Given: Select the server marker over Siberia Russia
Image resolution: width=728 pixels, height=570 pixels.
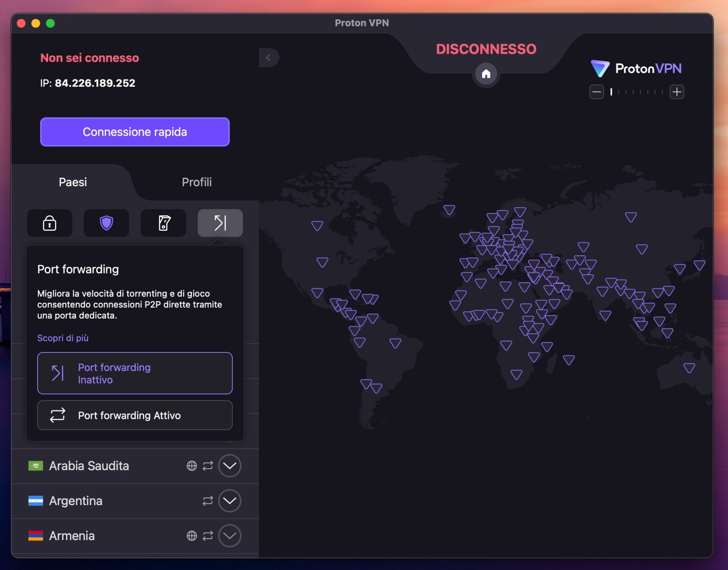Looking at the screenshot, I should tap(631, 217).
